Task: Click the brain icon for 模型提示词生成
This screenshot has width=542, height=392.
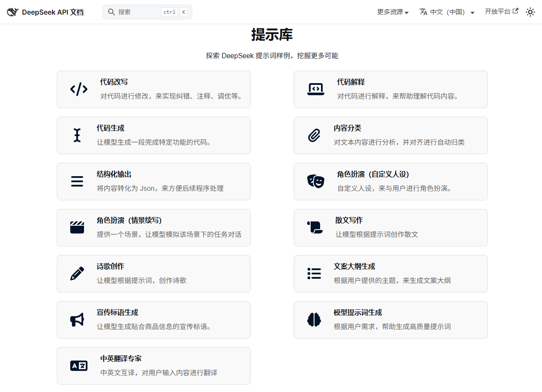Action: click(314, 320)
